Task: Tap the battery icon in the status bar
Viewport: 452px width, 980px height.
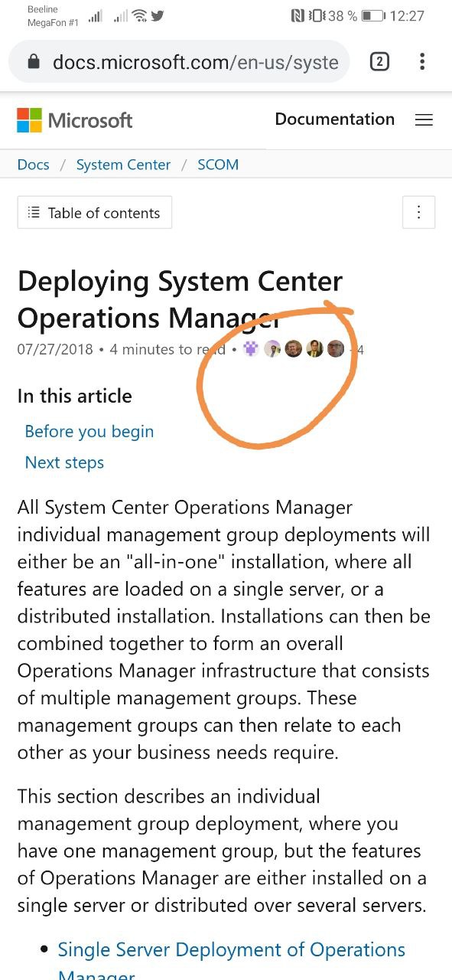Action: coord(372,15)
